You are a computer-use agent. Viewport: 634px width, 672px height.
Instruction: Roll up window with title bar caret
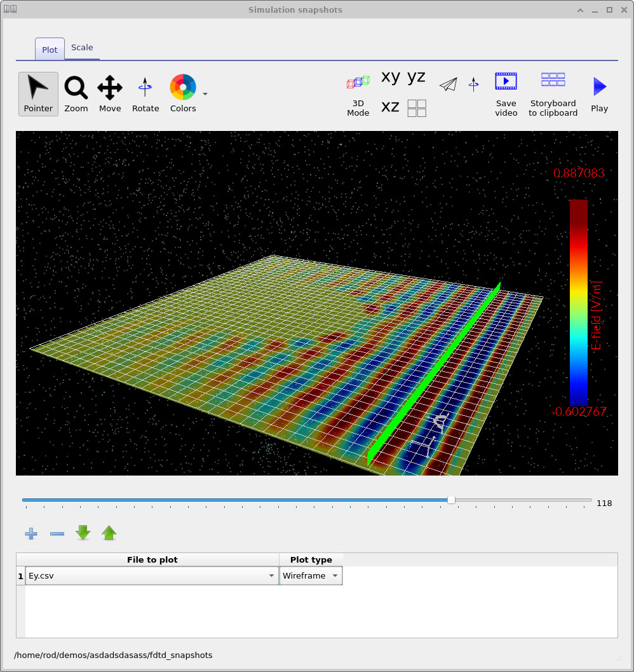(580, 10)
